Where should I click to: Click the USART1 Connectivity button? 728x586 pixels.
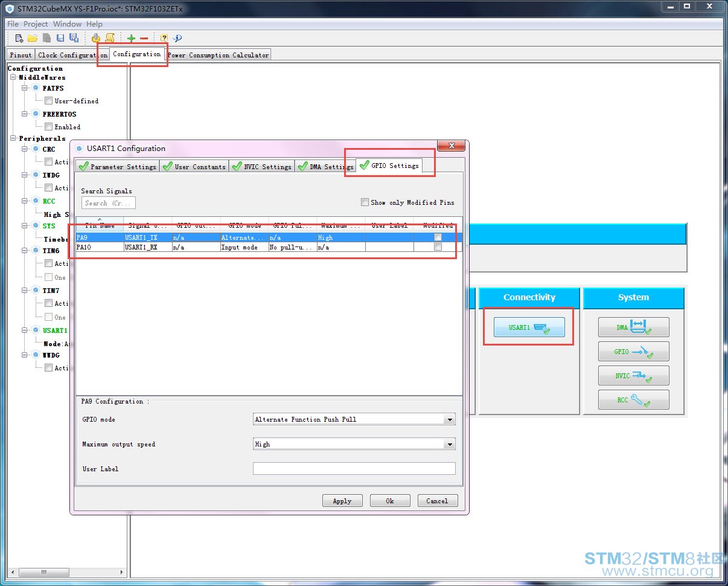[x=529, y=327]
